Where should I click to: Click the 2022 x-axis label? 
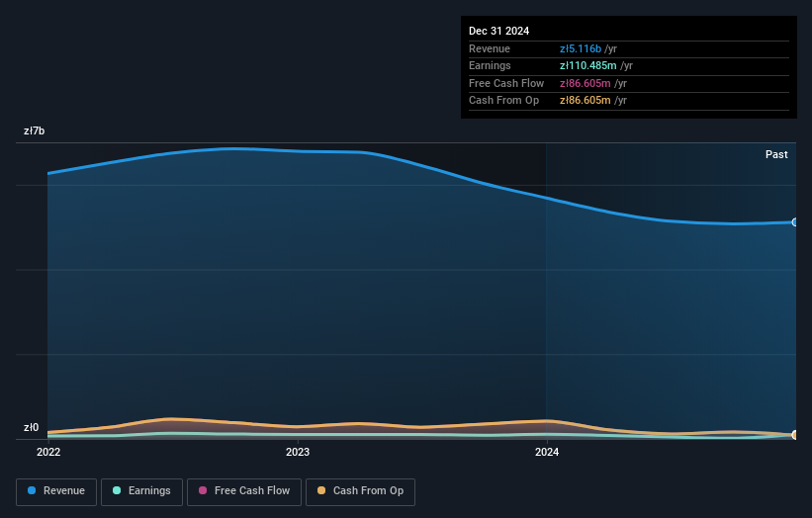pyautogui.click(x=48, y=453)
